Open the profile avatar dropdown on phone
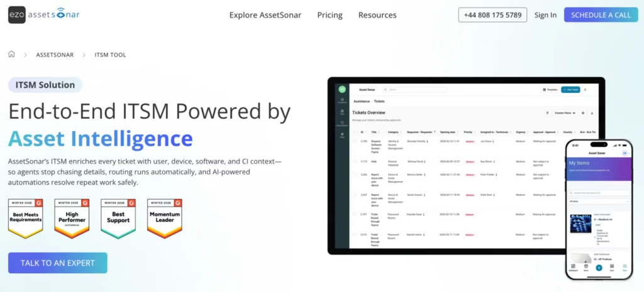Viewport: 644px width, 292px height. pyautogui.click(x=626, y=153)
